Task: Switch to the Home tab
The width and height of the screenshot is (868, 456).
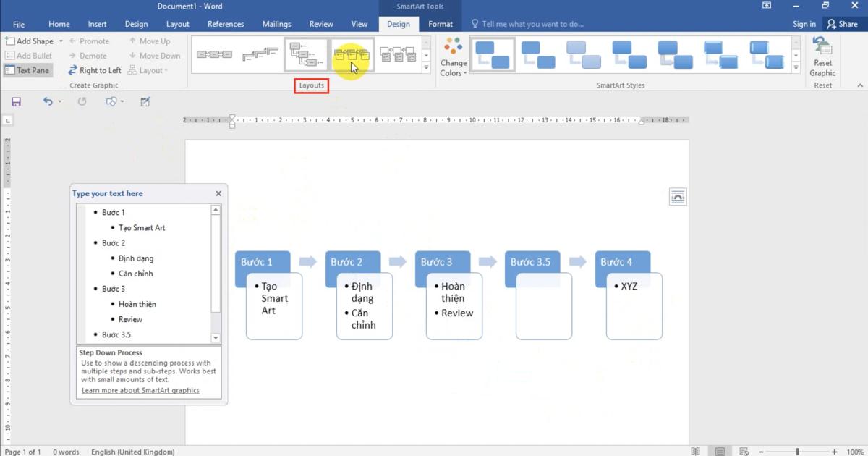Action: coord(59,24)
